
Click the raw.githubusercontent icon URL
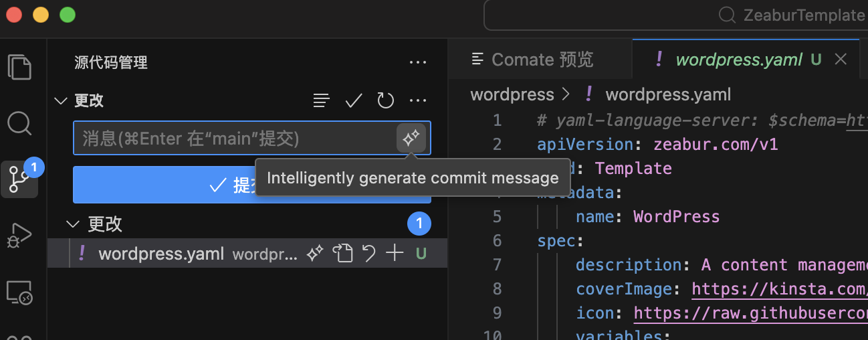[x=751, y=313]
